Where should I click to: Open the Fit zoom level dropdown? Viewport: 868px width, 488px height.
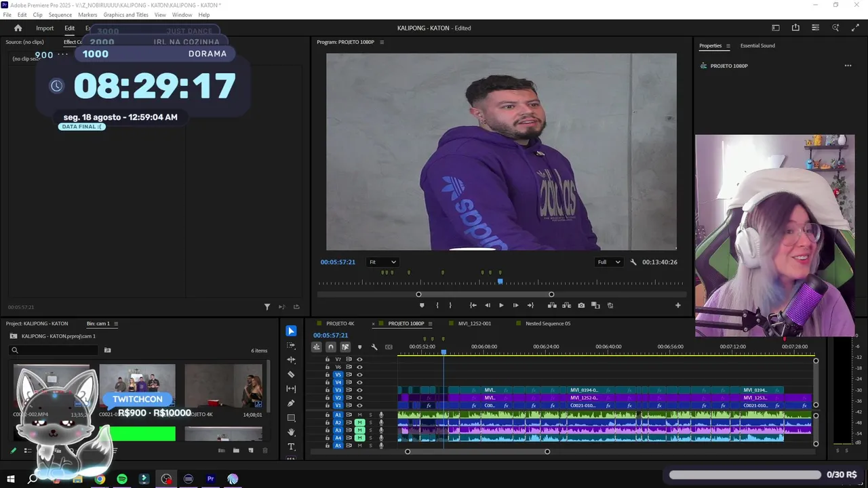382,262
